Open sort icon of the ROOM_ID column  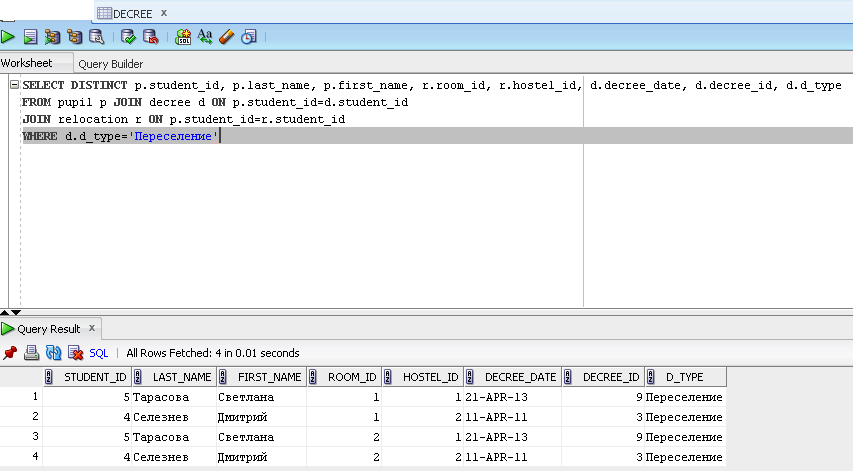point(313,377)
